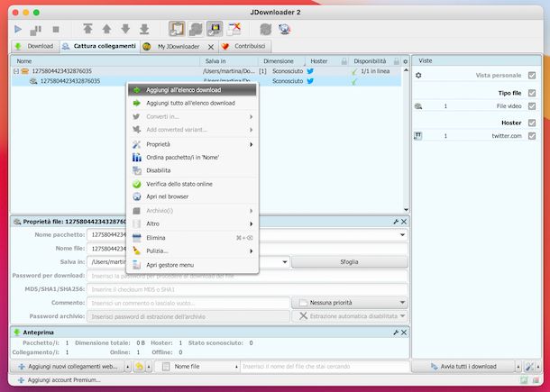Choose Disabilita from context menu
Image resolution: width=550 pixels, height=392 pixels.
(x=192, y=170)
